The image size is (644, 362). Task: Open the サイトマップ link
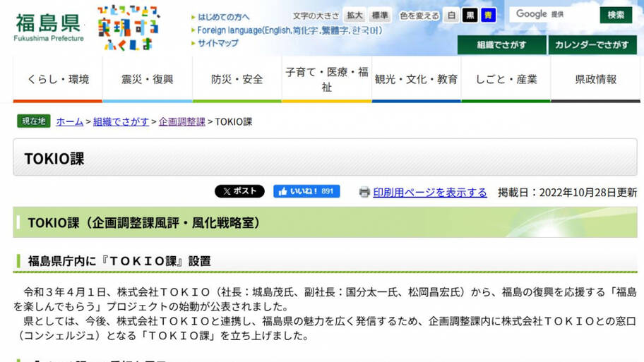[217, 43]
